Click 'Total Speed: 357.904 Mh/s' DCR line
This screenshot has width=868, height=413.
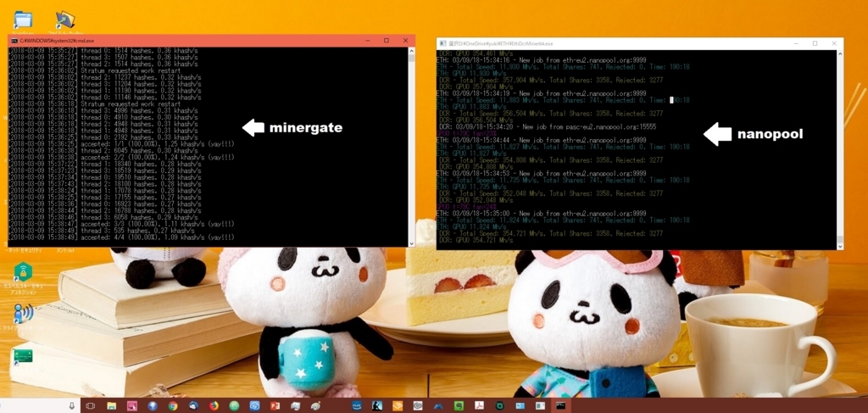[551, 81]
